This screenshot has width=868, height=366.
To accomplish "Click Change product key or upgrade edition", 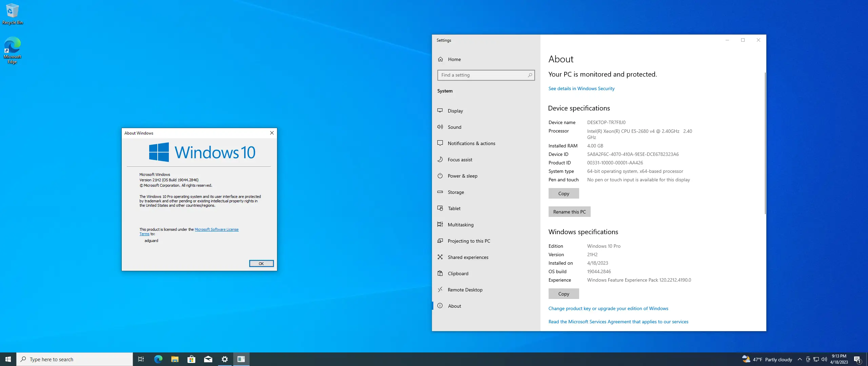I will pos(608,308).
